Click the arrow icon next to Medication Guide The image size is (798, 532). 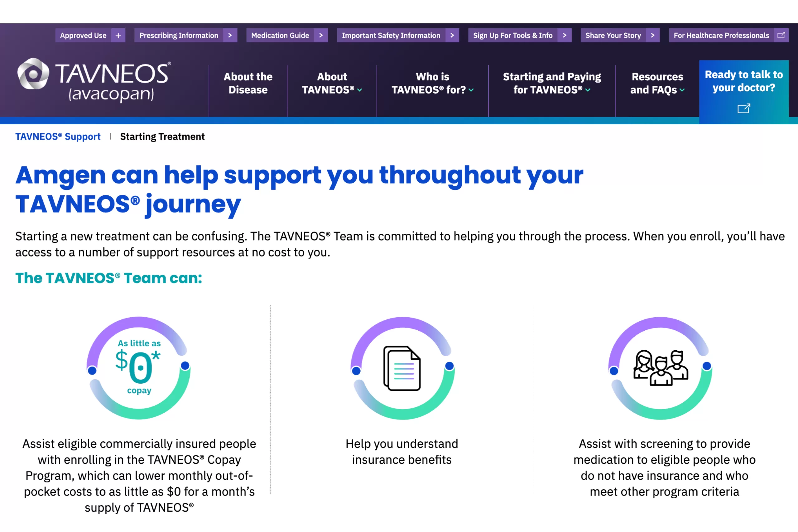321,35
